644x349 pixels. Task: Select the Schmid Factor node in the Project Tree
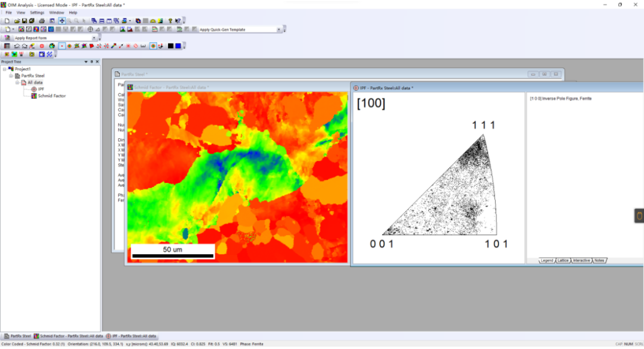click(52, 95)
